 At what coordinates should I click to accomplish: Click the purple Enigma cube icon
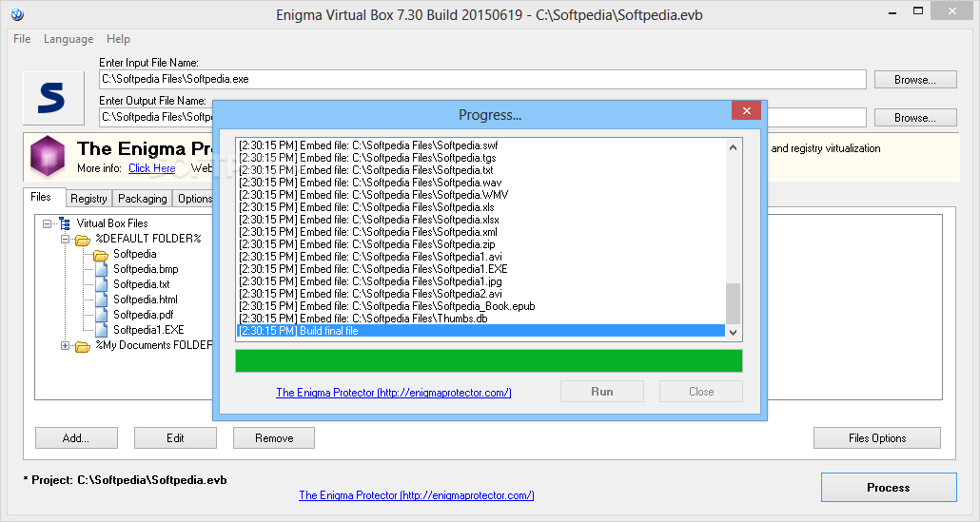[48, 157]
